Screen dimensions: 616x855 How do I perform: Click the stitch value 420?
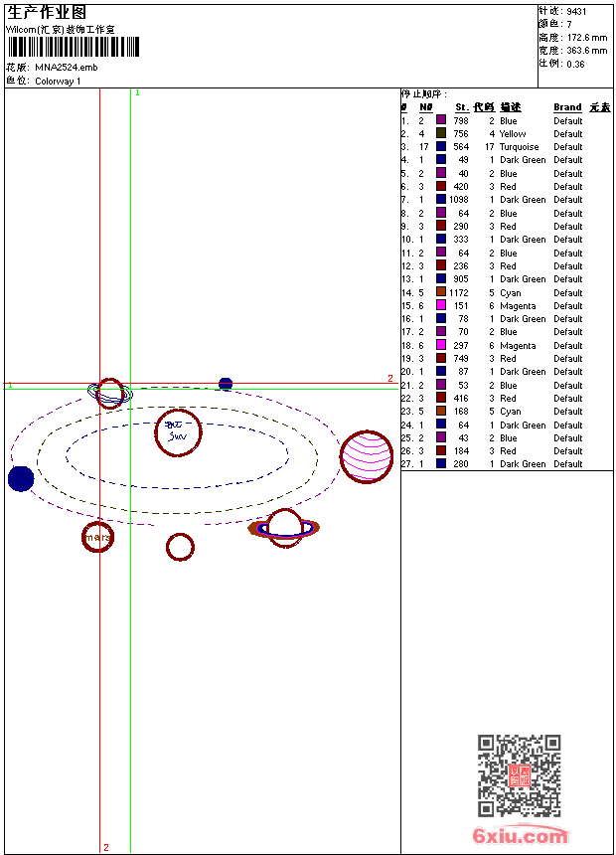461,187
